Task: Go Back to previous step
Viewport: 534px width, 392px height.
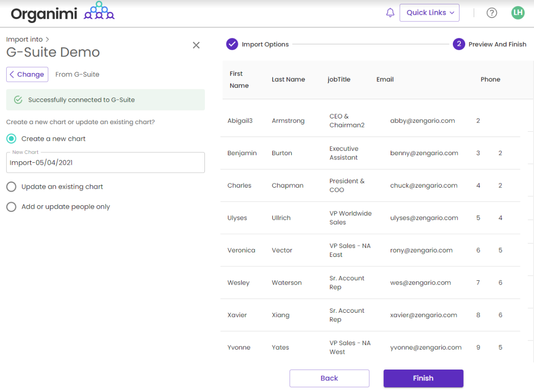Action: point(329,378)
